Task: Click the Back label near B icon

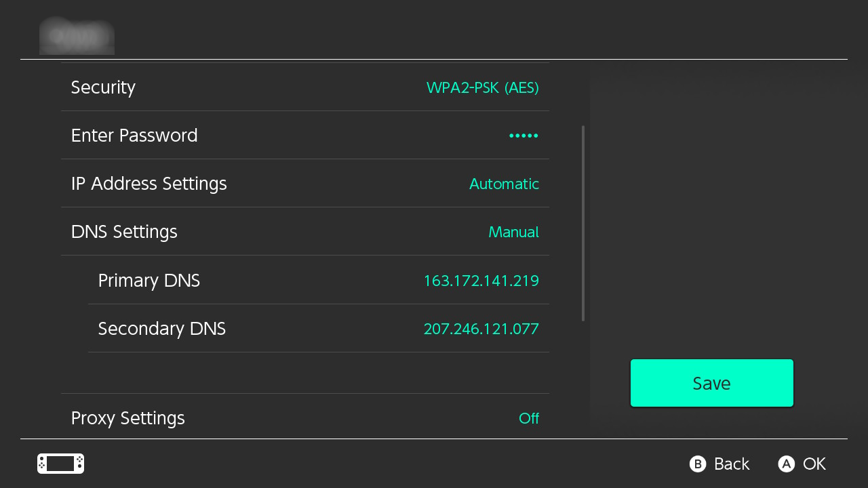Action: [731, 464]
